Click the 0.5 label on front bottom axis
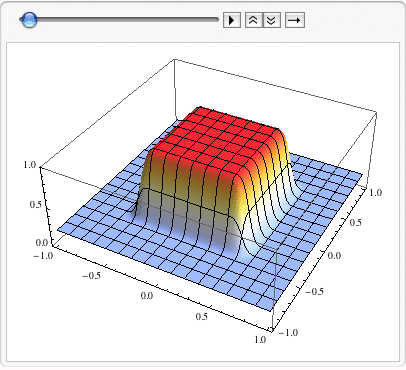This screenshot has height=370, width=406. [202, 316]
